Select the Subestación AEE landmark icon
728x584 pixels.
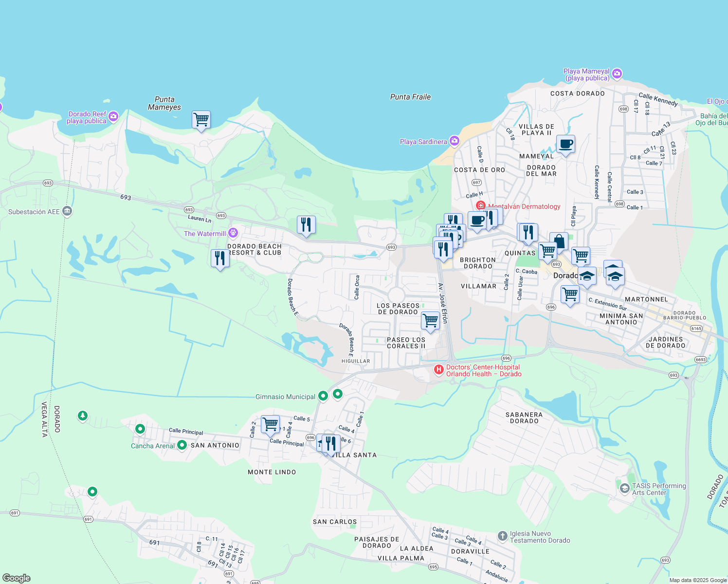[67, 211]
